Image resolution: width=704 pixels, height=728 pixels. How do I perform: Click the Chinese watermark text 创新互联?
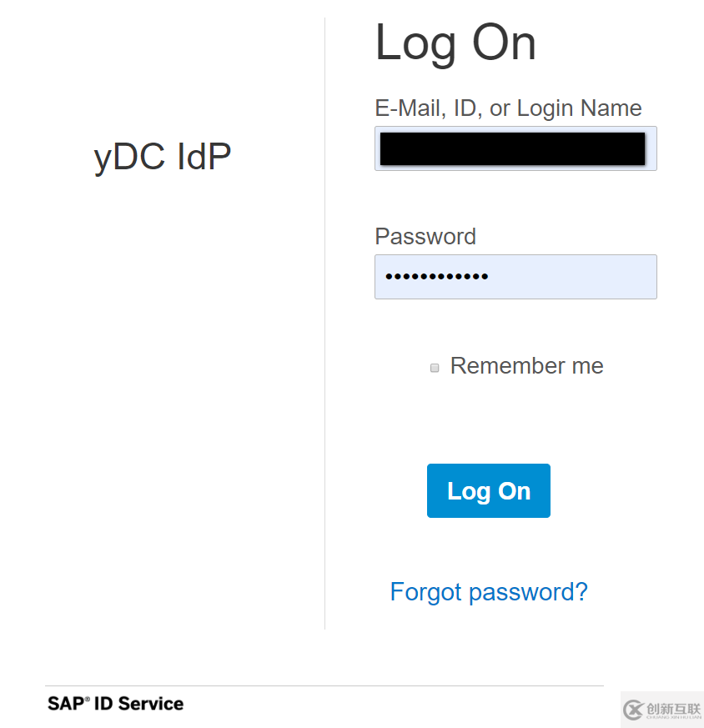(674, 708)
